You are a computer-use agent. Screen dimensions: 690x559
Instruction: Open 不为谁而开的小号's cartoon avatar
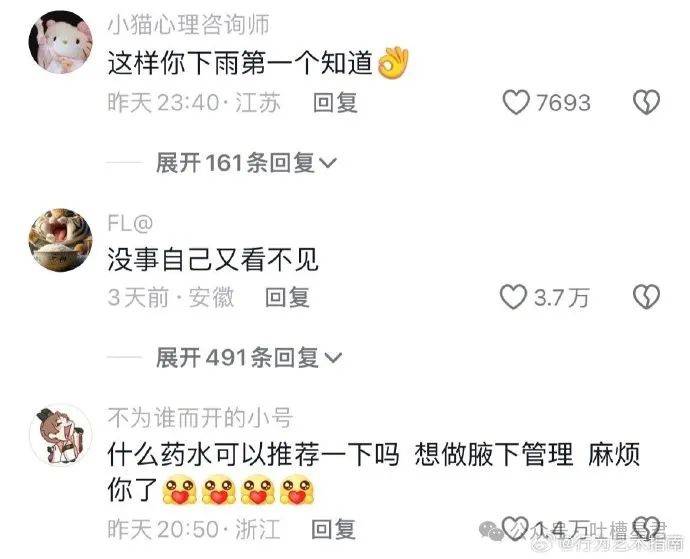(61, 434)
